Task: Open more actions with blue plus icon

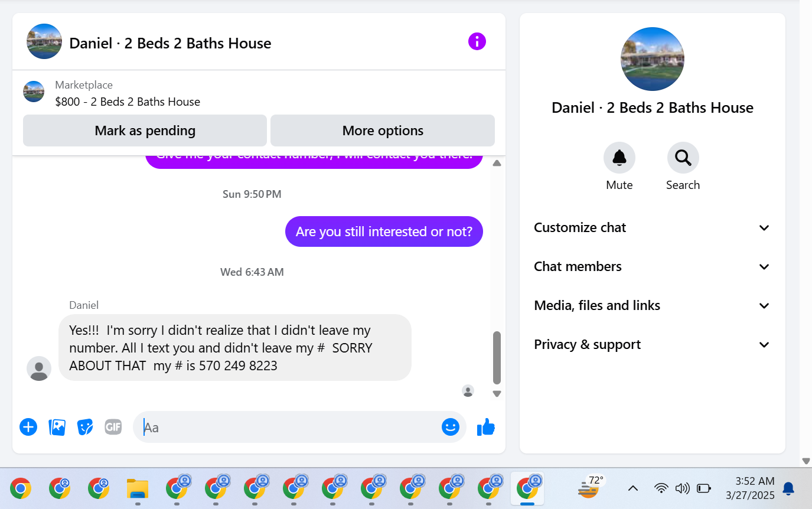Action: (28, 427)
